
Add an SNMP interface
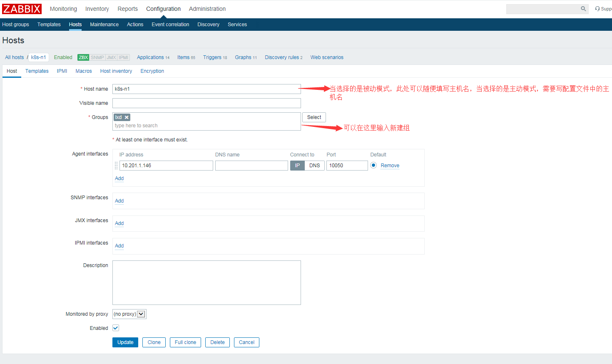pyautogui.click(x=119, y=201)
